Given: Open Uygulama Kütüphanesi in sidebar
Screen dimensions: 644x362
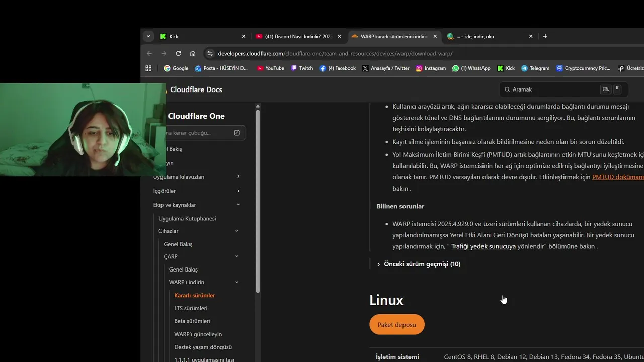Looking at the screenshot, I should point(187,218).
